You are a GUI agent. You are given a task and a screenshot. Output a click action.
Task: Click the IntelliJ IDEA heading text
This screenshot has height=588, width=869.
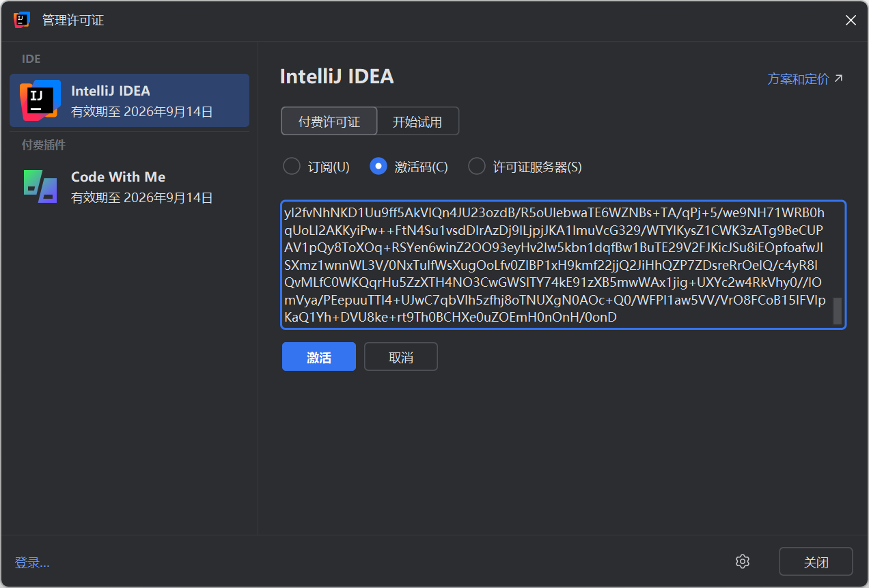[x=337, y=76]
